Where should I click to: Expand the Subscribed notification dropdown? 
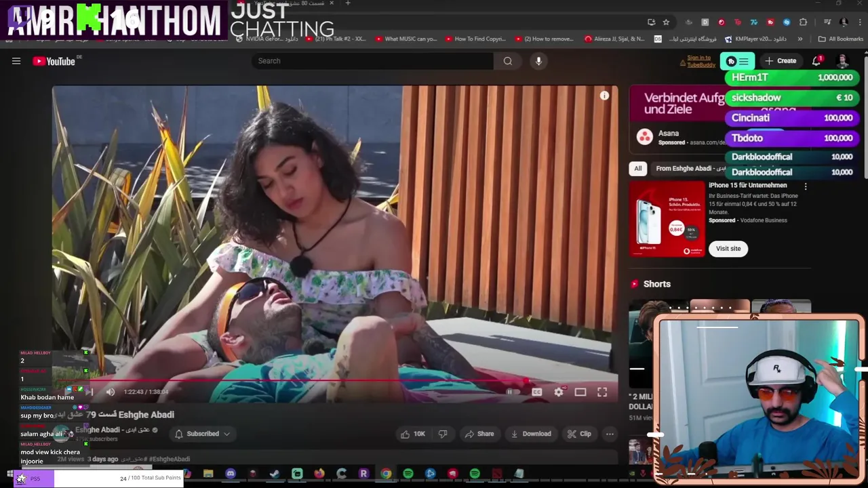203,434
